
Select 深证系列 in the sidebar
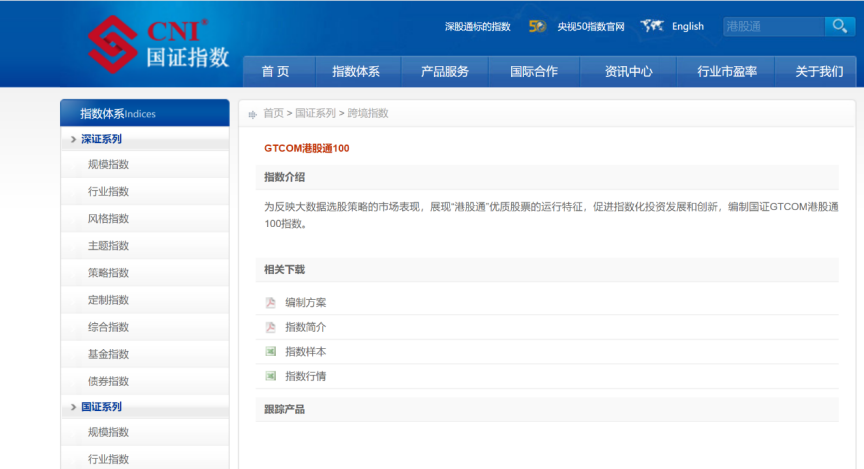[101, 139]
